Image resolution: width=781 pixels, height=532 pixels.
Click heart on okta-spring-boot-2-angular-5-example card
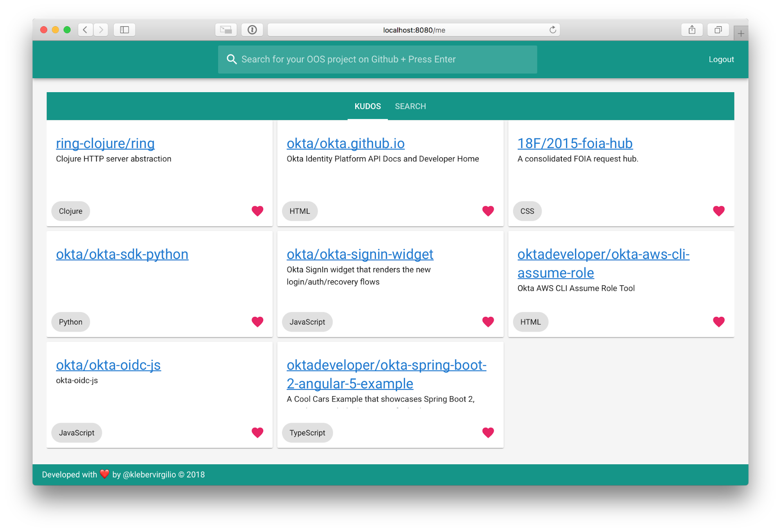pyautogui.click(x=488, y=432)
